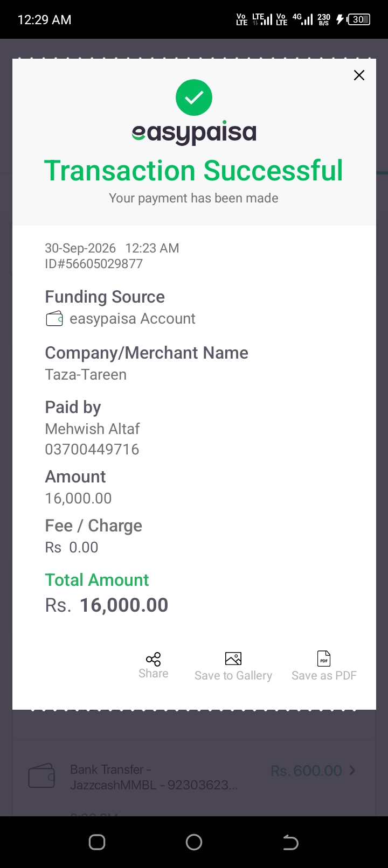
Task: Tap the Android Back navigation button
Action: pos(290,842)
